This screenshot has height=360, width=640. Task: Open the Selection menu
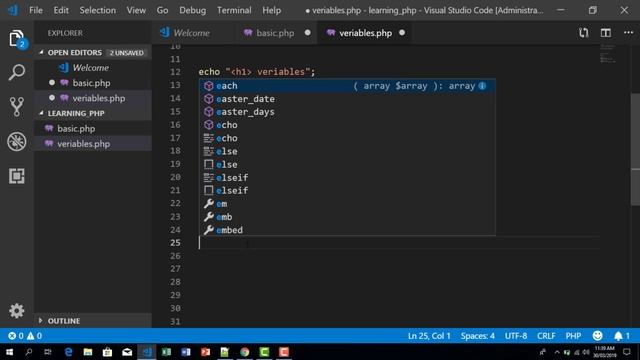click(x=98, y=10)
